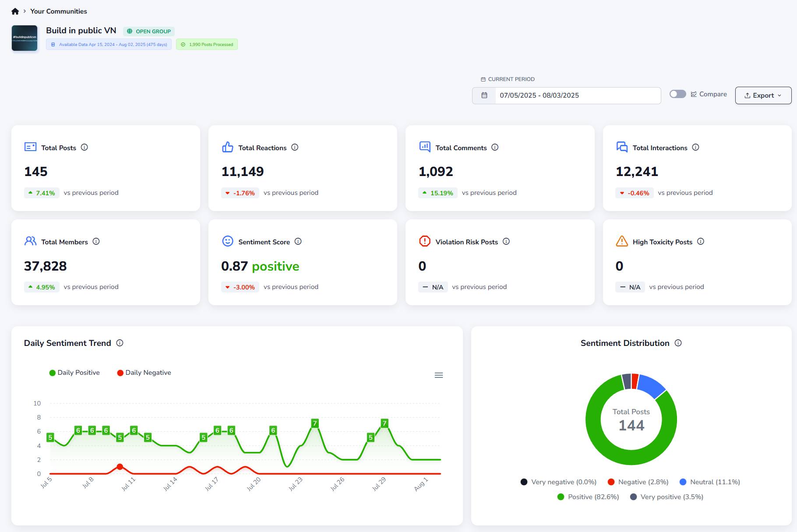Click the calendar icon beside date range

484,95
